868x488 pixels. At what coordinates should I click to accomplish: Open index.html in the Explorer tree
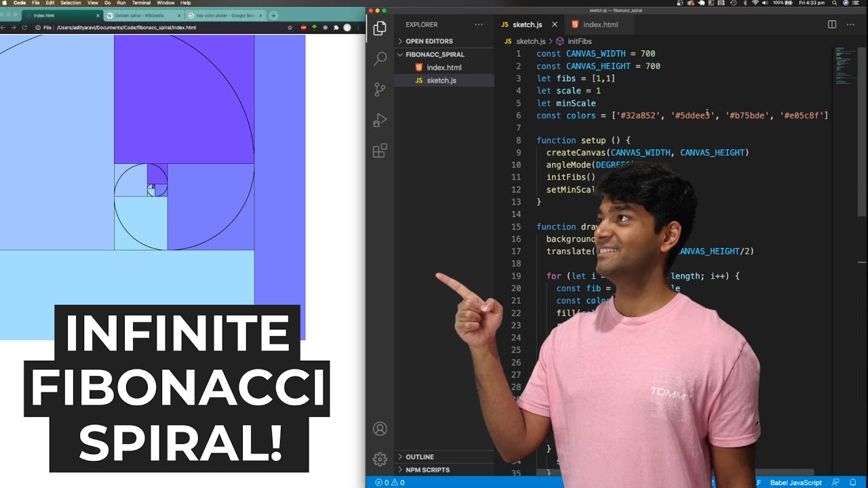[444, 67]
